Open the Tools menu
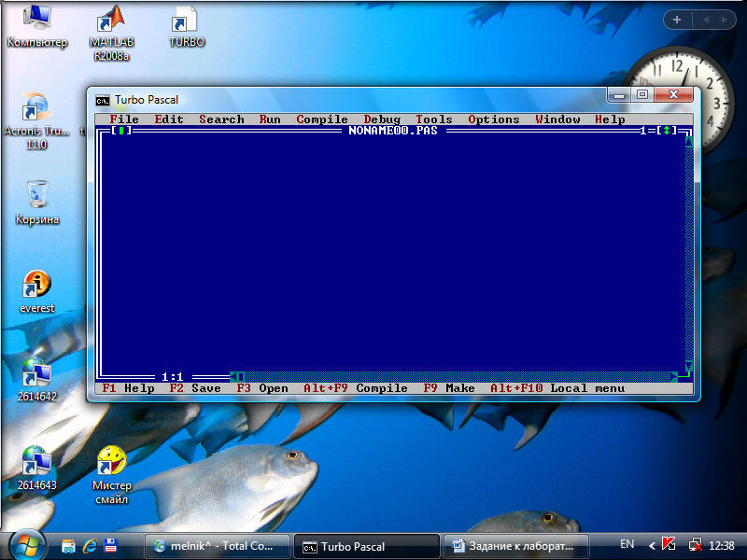 point(433,119)
